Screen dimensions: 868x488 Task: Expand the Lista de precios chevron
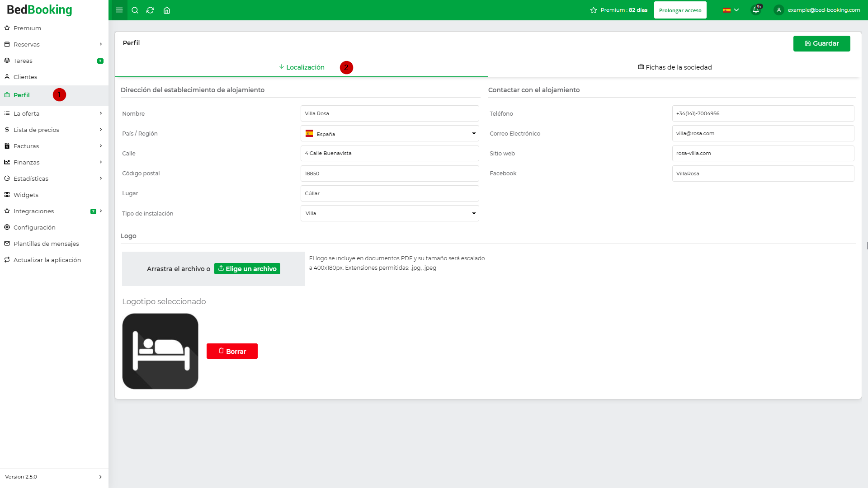pyautogui.click(x=101, y=130)
